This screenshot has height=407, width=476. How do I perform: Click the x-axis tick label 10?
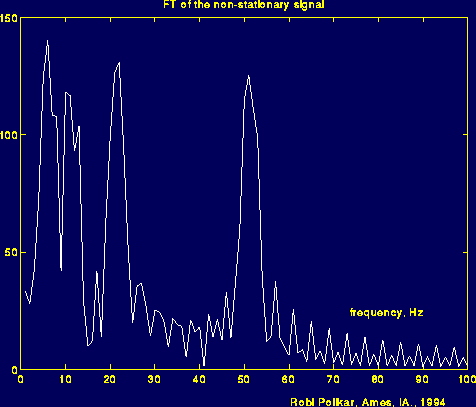[x=66, y=379]
